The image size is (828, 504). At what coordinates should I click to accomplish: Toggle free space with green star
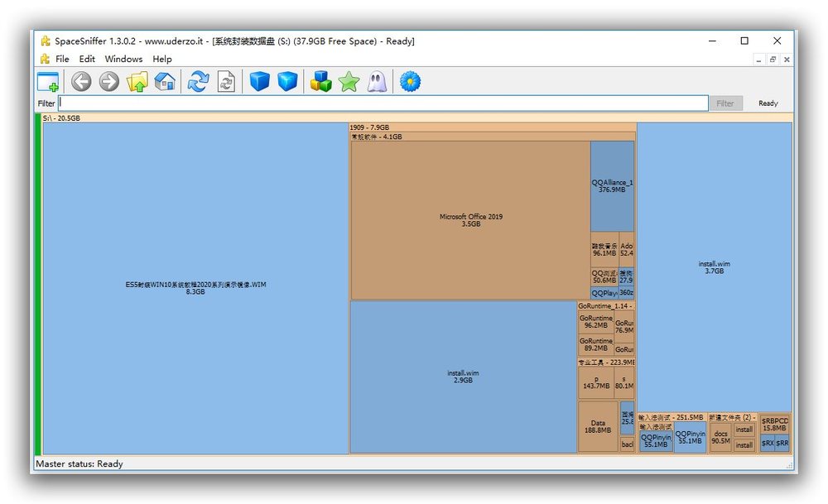pos(349,82)
